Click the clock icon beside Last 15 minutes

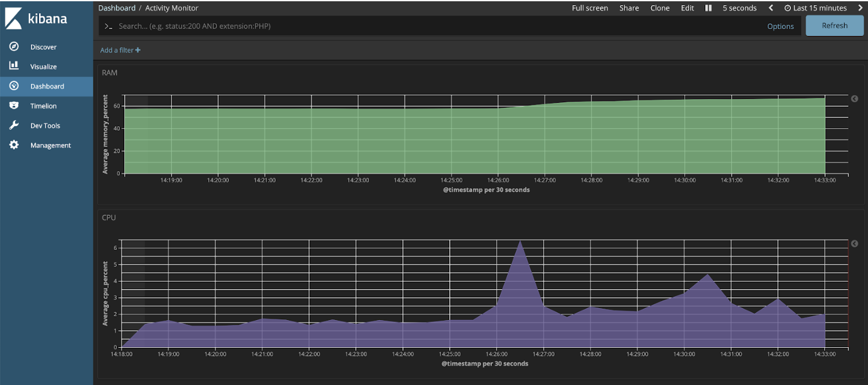(x=788, y=8)
